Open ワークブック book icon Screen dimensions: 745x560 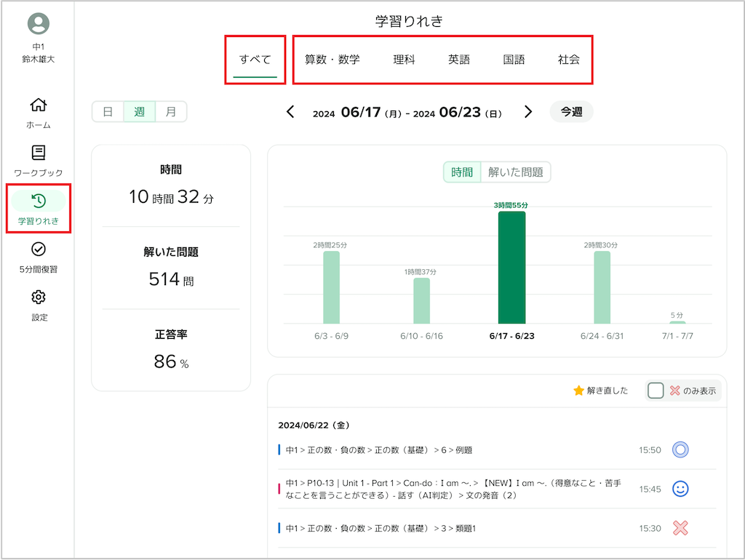coord(39,153)
